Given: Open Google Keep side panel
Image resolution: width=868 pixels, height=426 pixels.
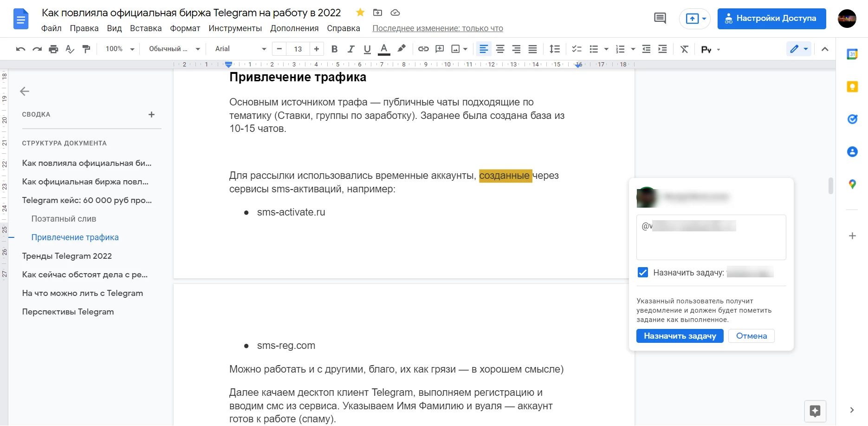Looking at the screenshot, I should (x=852, y=87).
